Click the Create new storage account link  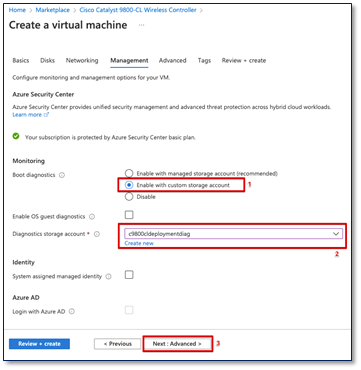139,243
